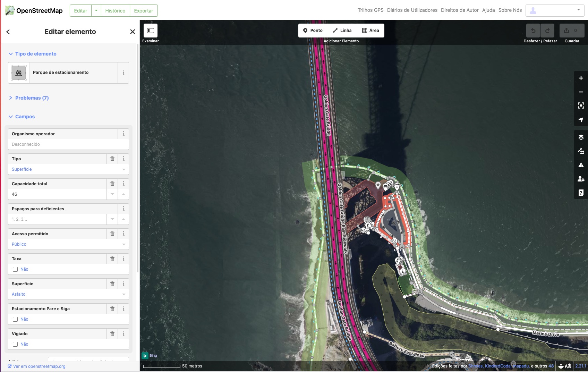Screen dimensions: 588x372
Task: Zoom out of the map
Action: tap(581, 92)
